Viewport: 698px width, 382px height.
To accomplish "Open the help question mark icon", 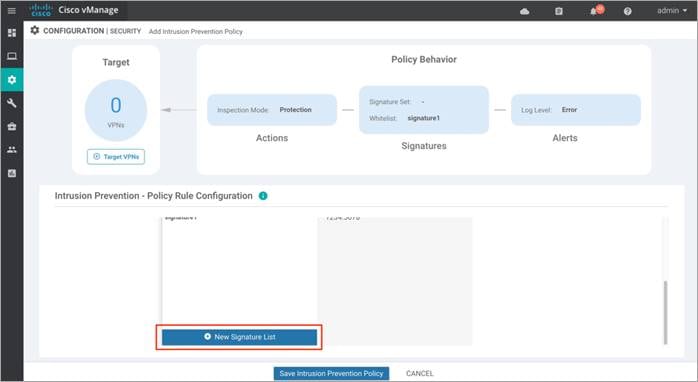I will [x=627, y=11].
